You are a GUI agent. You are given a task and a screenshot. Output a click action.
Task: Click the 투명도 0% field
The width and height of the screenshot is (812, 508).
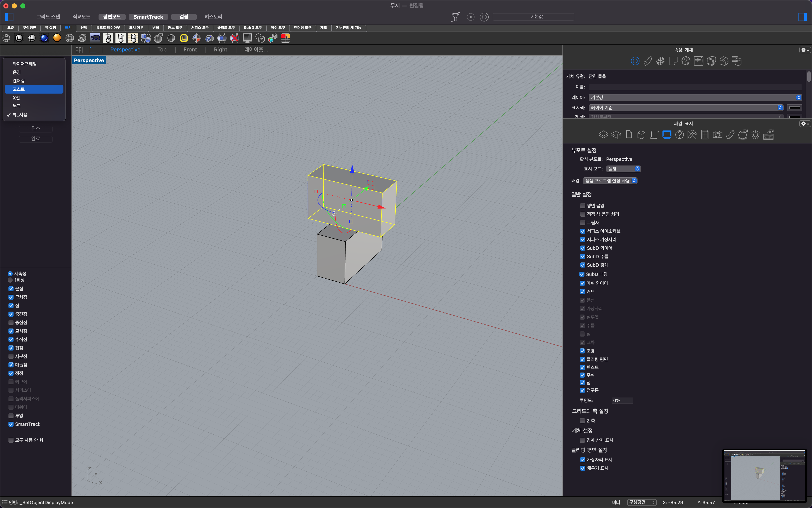pos(622,400)
